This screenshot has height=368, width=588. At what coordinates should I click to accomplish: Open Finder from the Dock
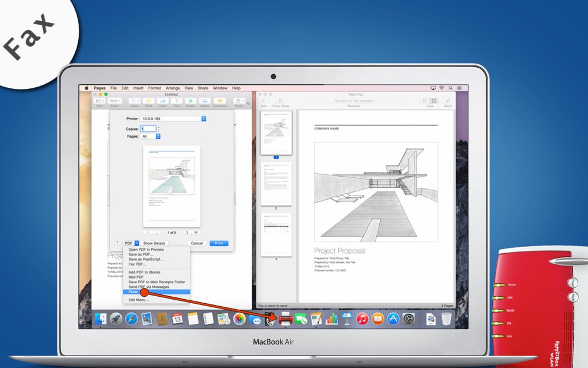pos(101,319)
